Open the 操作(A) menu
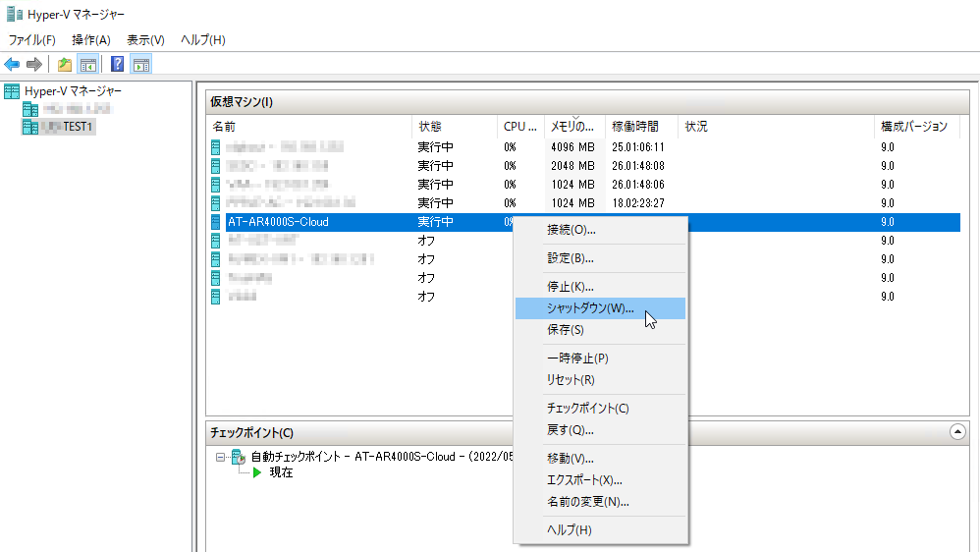 tap(91, 40)
